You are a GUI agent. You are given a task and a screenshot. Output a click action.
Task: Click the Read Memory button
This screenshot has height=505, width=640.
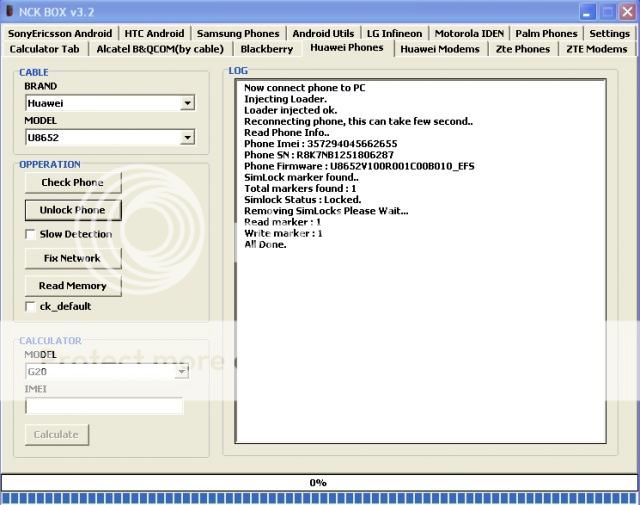coord(72,286)
